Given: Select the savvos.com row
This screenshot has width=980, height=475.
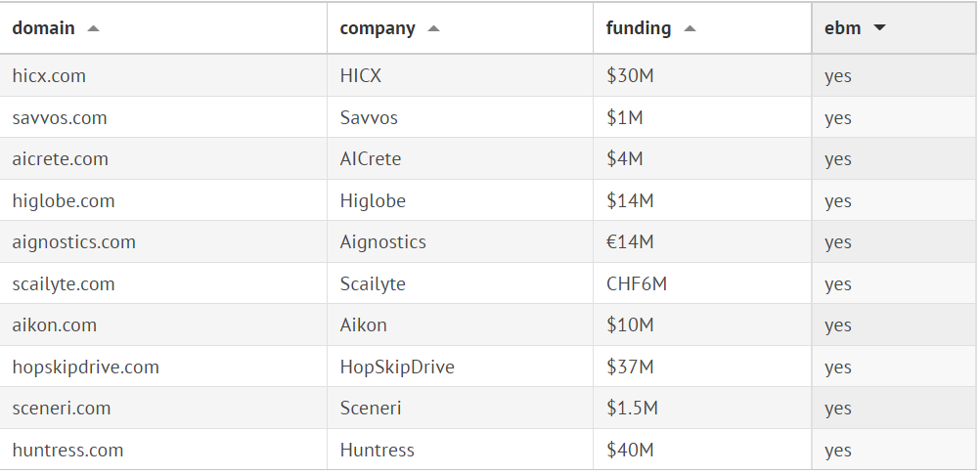Looking at the screenshot, I should tap(60, 118).
